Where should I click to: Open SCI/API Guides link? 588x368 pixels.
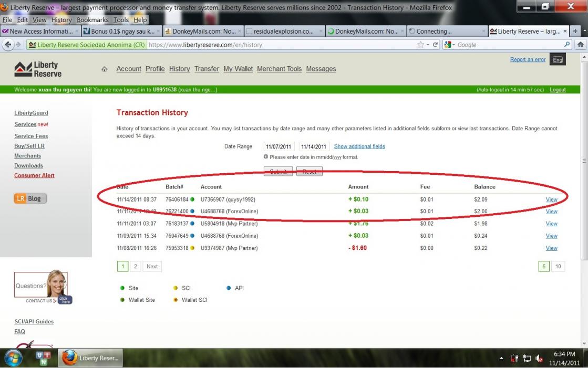click(x=34, y=321)
